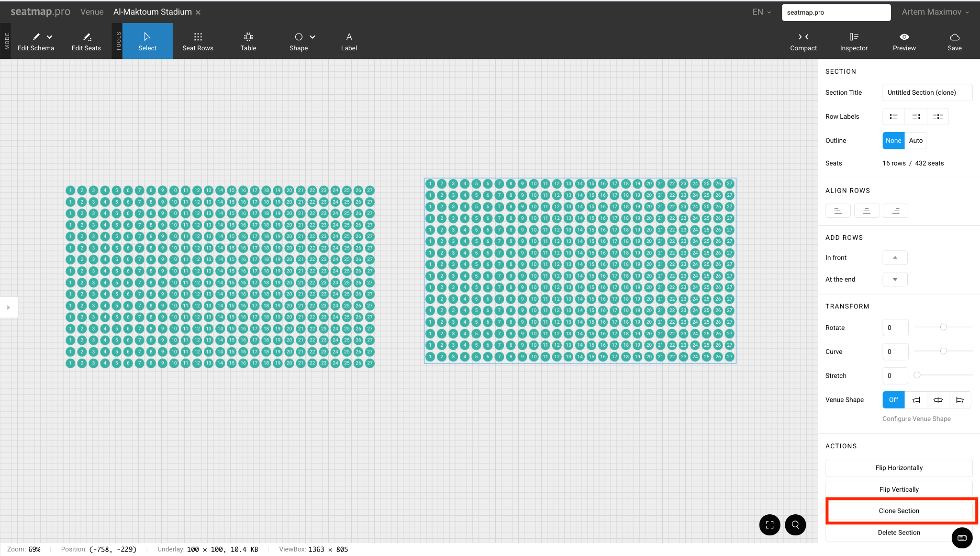
Task: Open the Artem Maximov account menu
Action: tap(935, 12)
